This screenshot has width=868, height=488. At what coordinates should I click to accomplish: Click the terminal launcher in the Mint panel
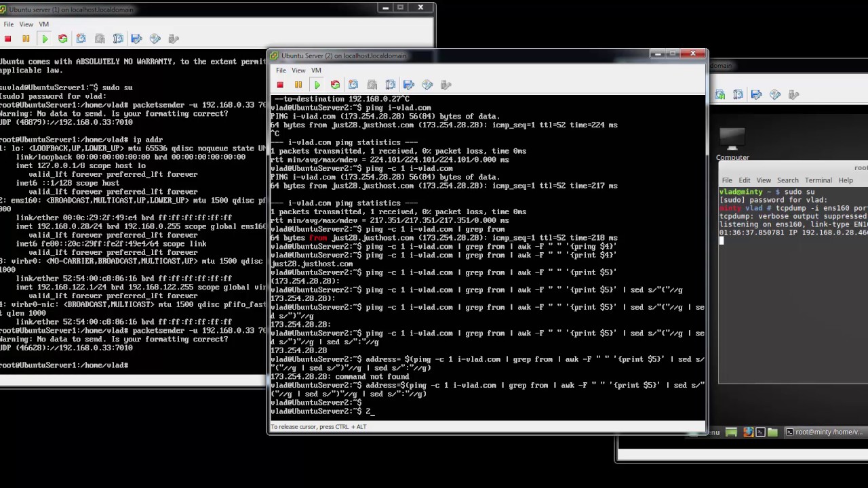tap(760, 432)
